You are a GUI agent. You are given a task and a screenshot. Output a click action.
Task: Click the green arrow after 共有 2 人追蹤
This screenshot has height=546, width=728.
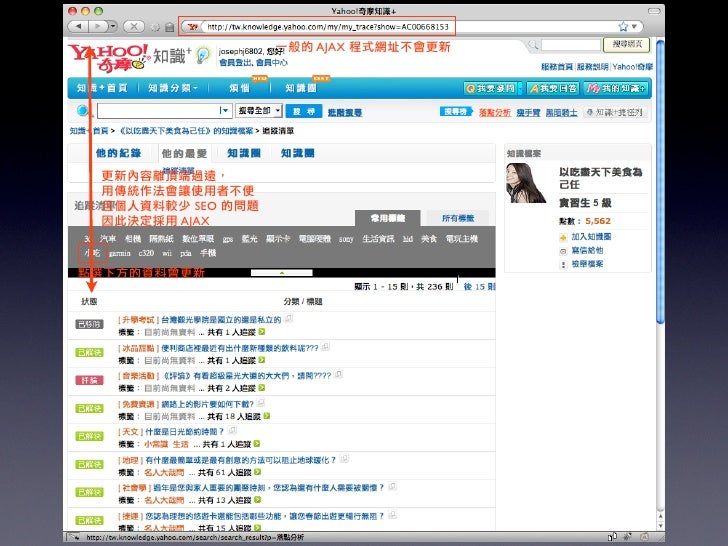[x=261, y=388]
